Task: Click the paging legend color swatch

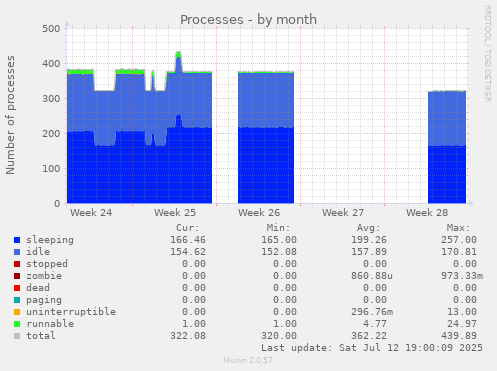Action: 17,300
